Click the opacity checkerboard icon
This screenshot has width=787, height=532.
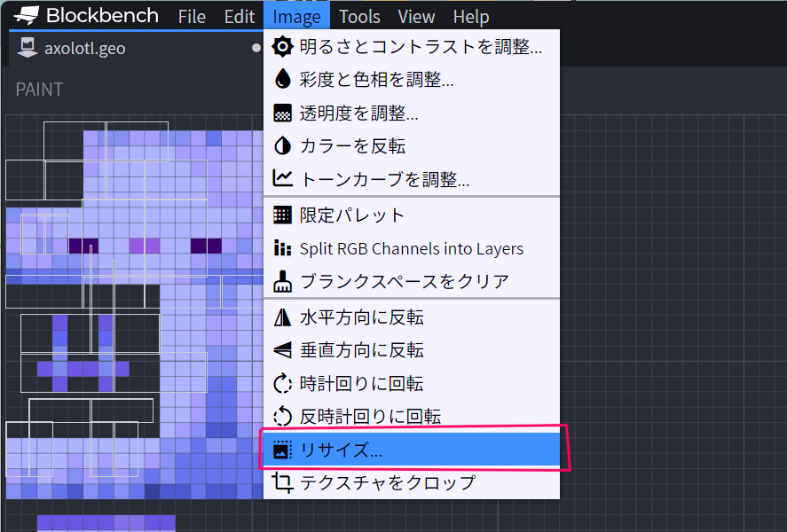282,113
